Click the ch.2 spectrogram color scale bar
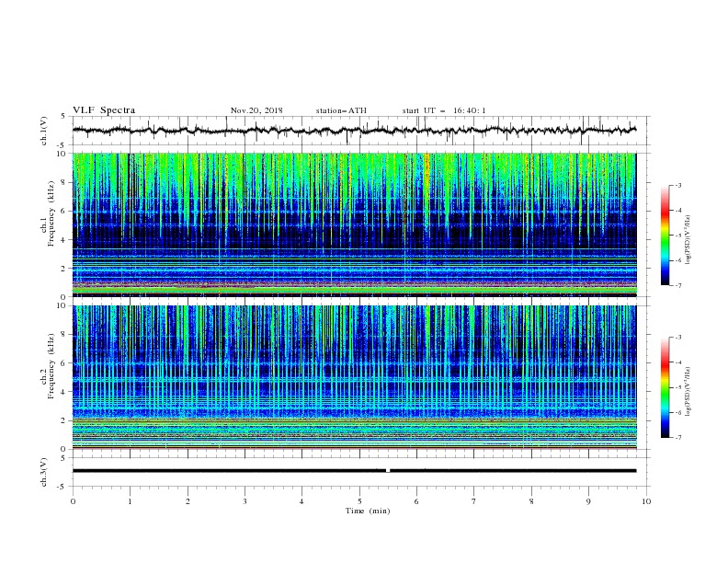728x563 pixels. tap(665, 387)
